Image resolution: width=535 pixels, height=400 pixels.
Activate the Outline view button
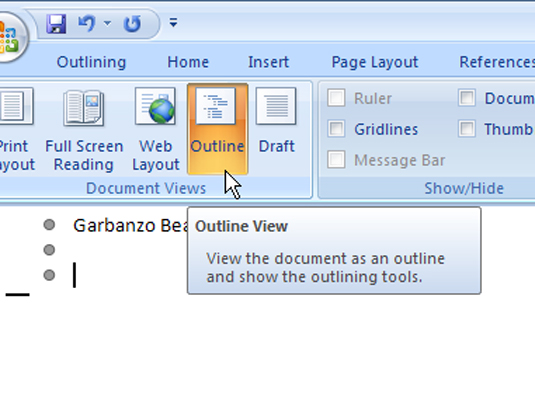click(x=217, y=129)
